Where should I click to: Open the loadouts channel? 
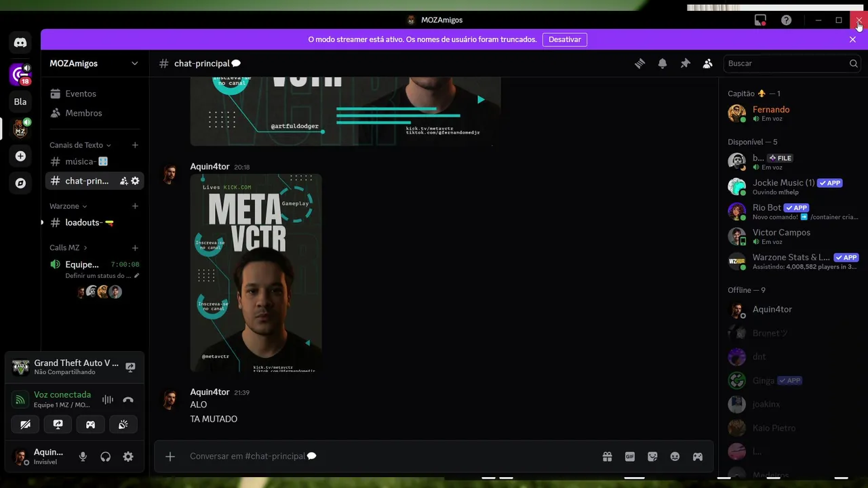pyautogui.click(x=95, y=222)
